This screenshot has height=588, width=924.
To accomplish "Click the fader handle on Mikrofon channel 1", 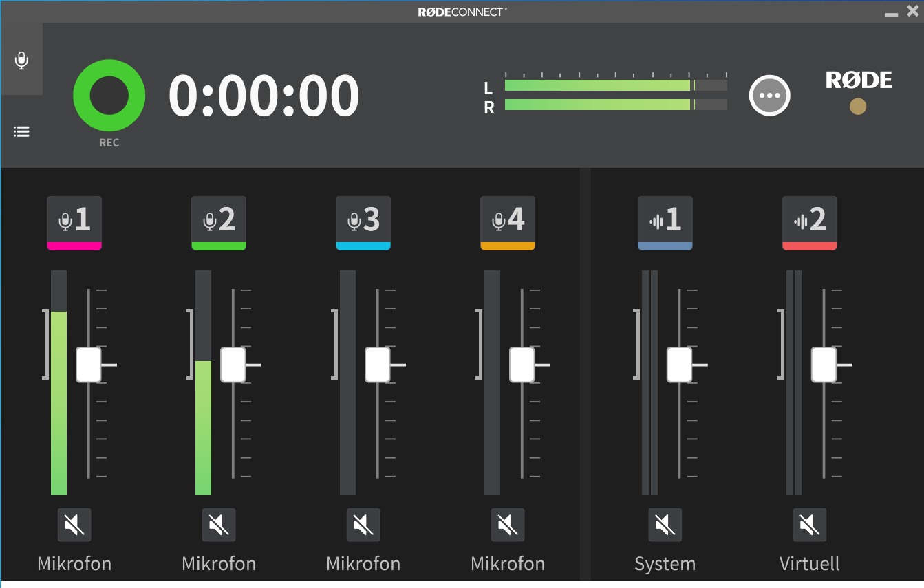I will (x=89, y=364).
